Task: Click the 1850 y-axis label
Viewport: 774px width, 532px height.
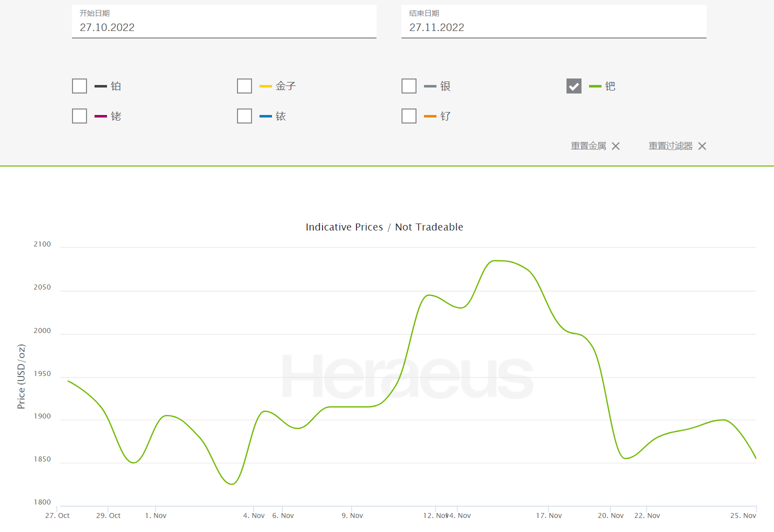Action: (x=42, y=459)
